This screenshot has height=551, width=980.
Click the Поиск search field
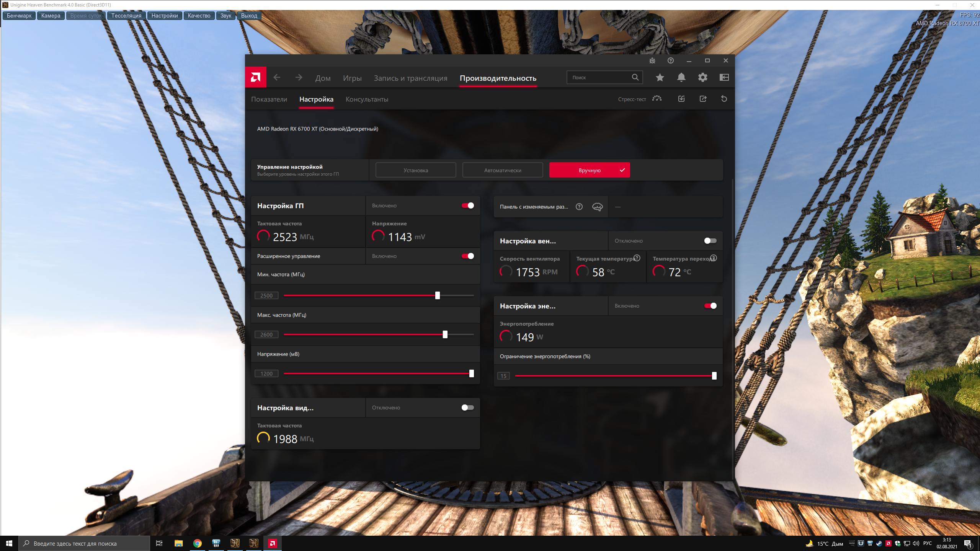pos(599,78)
